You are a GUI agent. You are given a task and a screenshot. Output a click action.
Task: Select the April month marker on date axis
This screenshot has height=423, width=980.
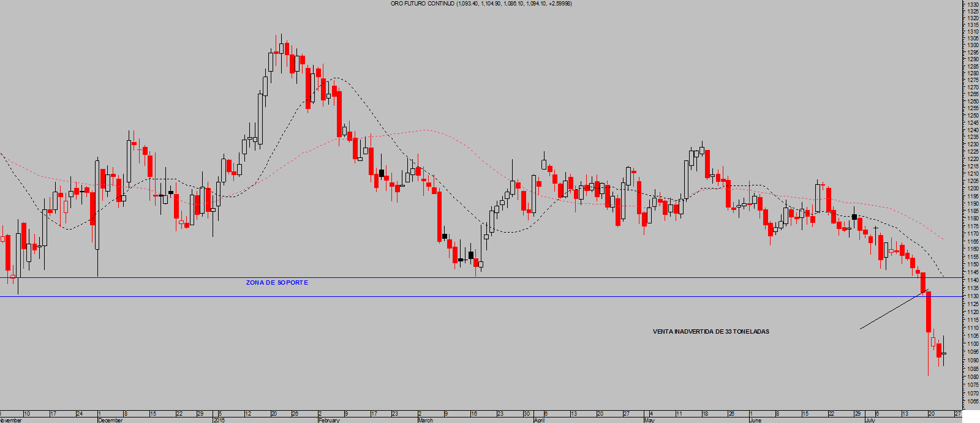[539, 421]
